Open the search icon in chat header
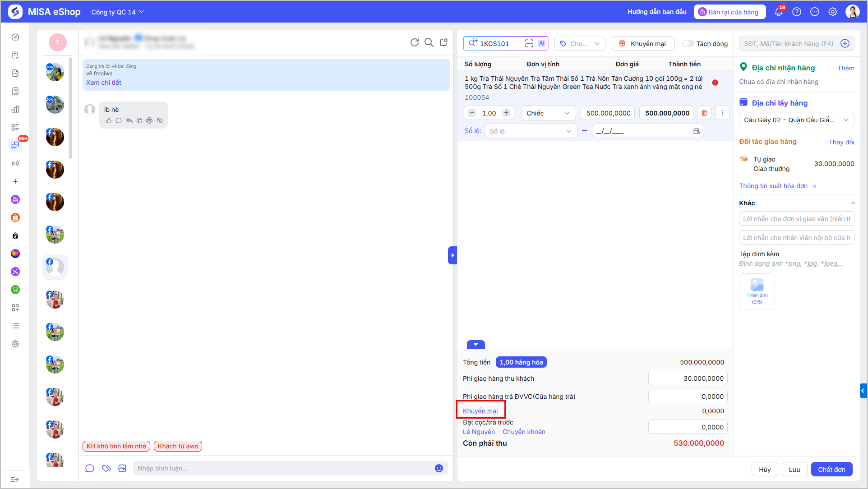 point(429,42)
